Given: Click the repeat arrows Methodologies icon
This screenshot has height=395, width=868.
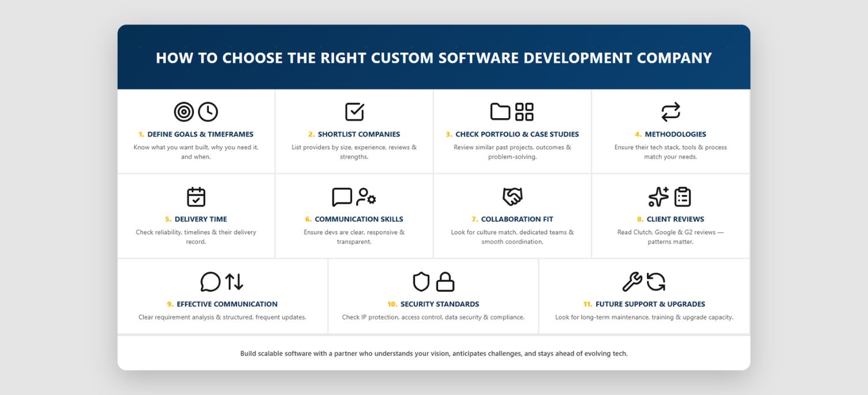Looking at the screenshot, I should tap(671, 112).
